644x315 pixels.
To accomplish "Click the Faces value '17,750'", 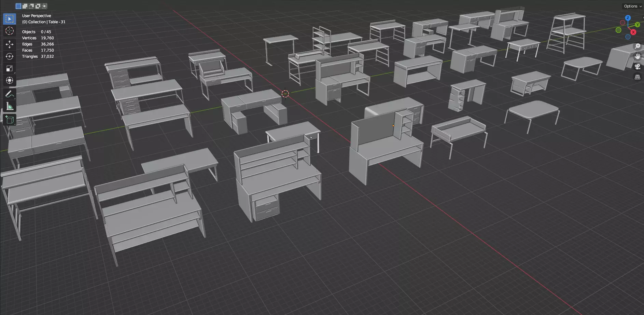I will 47,50.
